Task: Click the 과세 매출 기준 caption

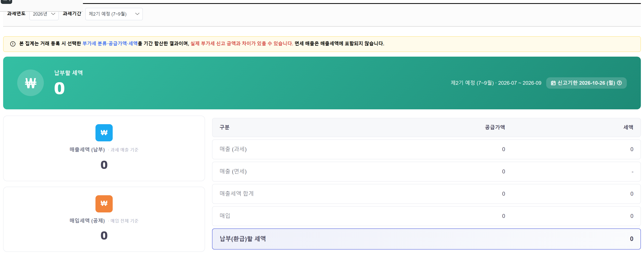Action: (x=124, y=150)
